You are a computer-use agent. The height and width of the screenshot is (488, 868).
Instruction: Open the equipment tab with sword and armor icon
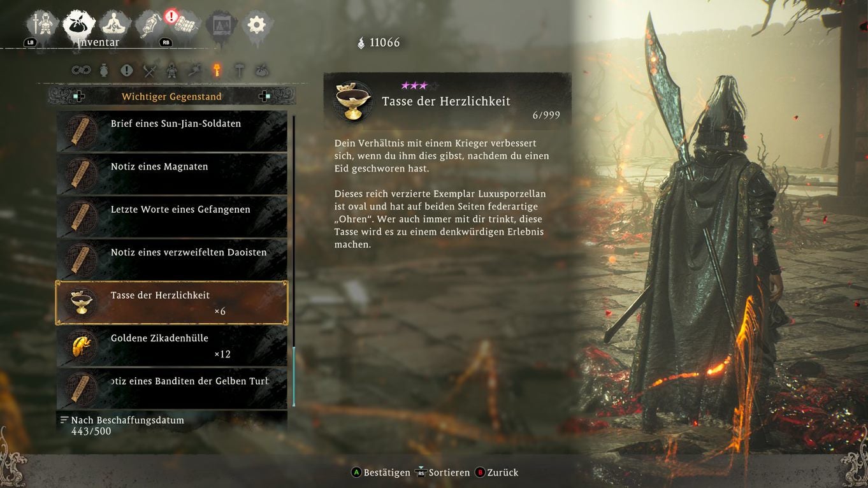click(x=42, y=24)
